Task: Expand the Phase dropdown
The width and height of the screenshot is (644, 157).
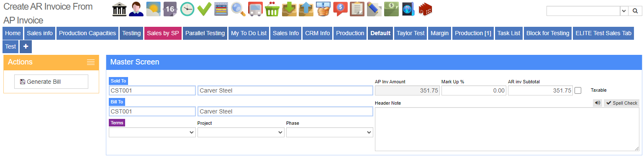Action: (330, 132)
